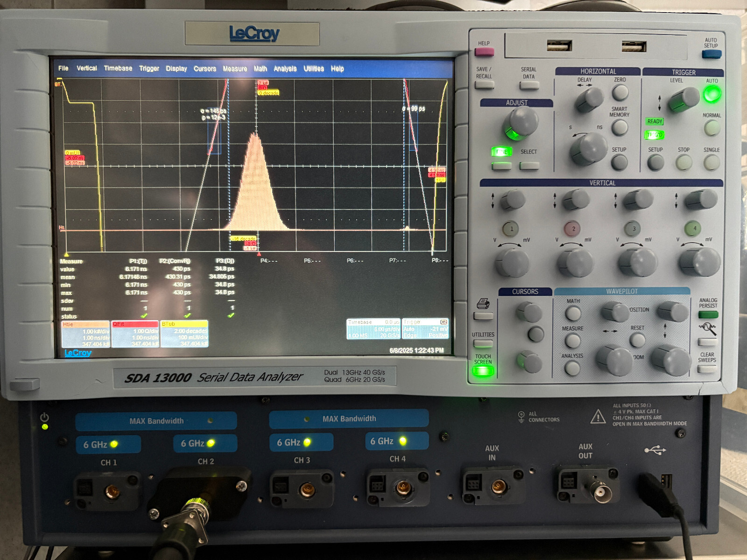This screenshot has width=747, height=560.
Task: Push the WavePilot ANALYSIS button
Action: [572, 368]
